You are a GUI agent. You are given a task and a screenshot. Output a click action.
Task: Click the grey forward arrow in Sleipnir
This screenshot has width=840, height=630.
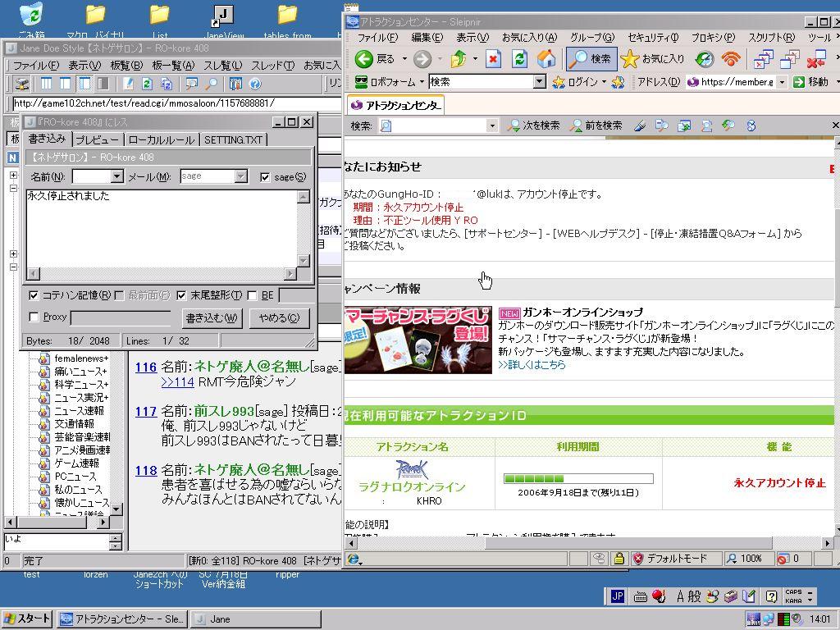coord(422,59)
